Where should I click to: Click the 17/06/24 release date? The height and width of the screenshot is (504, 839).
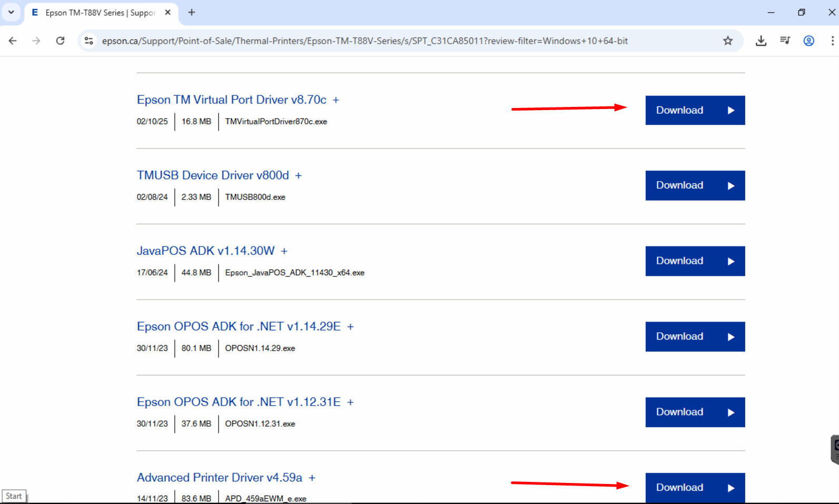152,273
